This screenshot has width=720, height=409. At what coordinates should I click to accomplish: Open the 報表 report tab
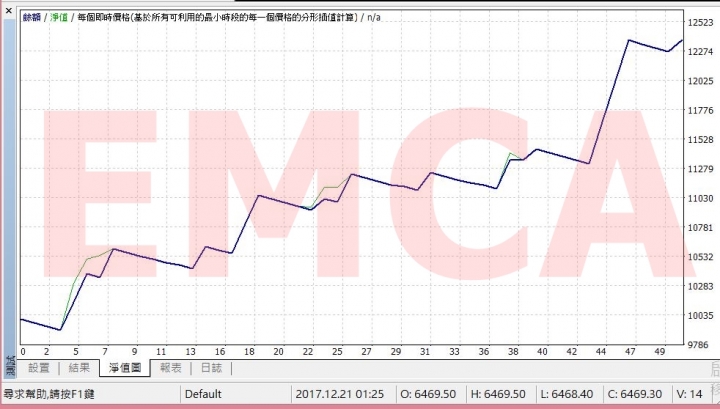170,368
